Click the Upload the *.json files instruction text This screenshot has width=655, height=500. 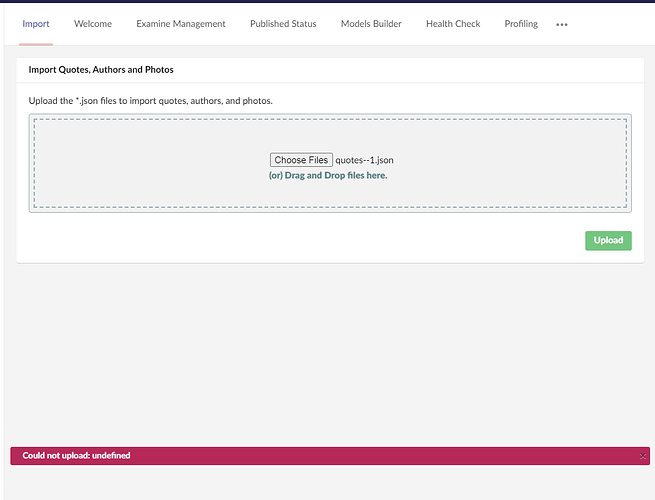point(150,101)
